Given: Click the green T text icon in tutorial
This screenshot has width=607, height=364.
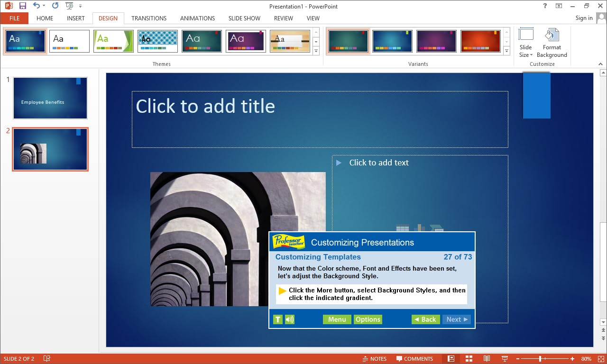Looking at the screenshot, I should (278, 319).
